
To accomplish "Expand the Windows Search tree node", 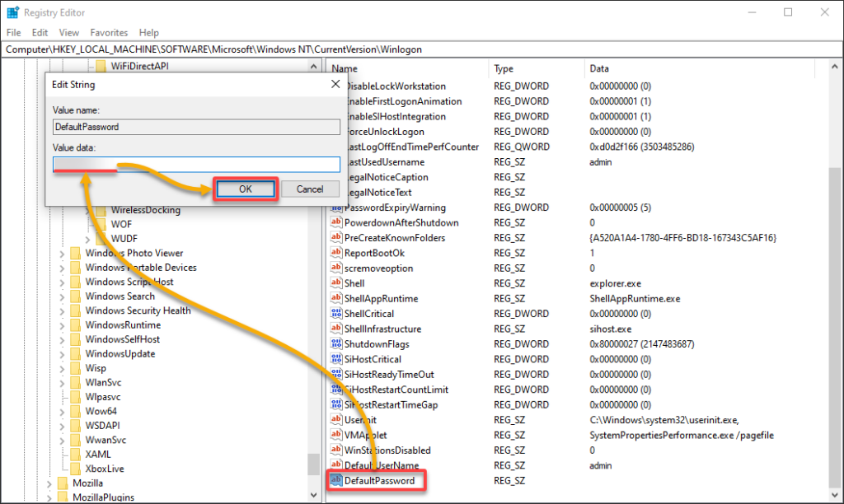I will [x=62, y=296].
